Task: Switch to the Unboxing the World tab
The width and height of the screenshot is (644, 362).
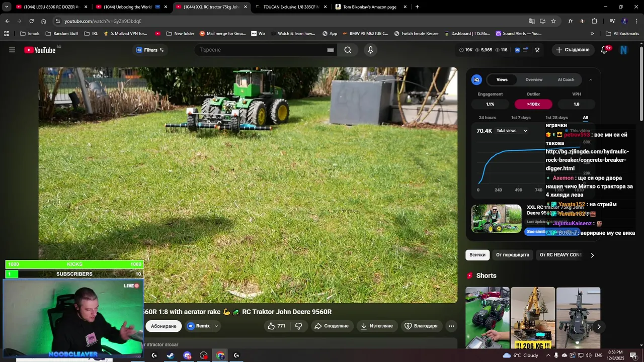Action: (x=131, y=7)
